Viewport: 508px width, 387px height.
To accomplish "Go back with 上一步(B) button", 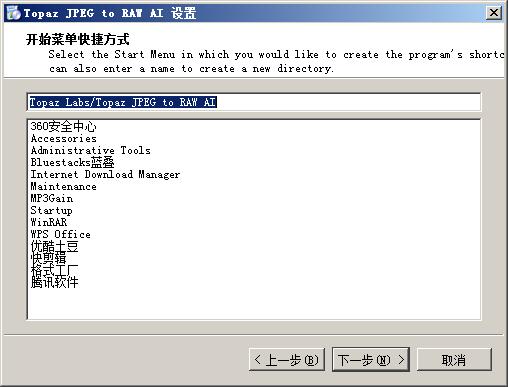I will (287, 360).
